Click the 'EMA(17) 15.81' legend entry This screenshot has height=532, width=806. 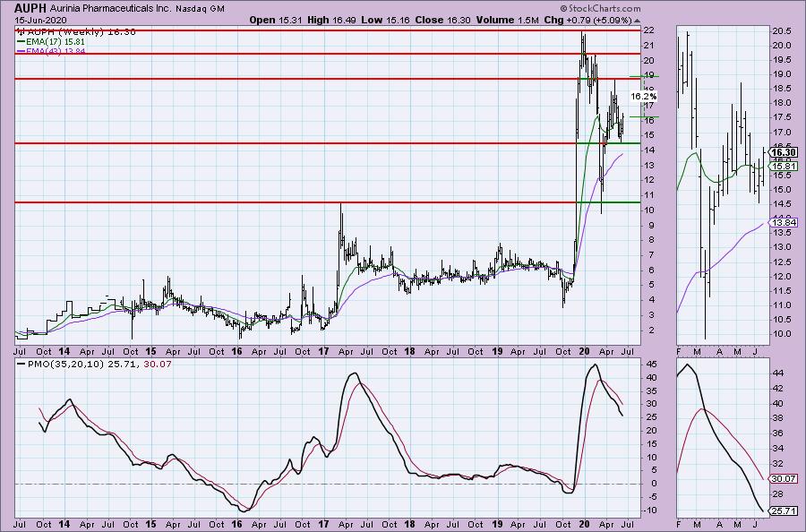pos(51,41)
